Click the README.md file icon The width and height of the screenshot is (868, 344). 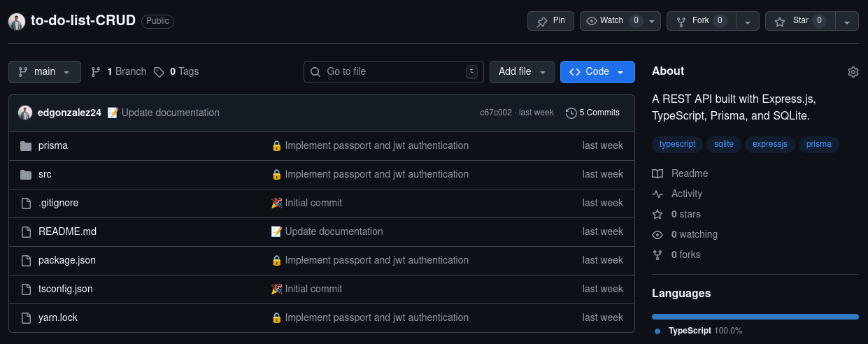[26, 232]
